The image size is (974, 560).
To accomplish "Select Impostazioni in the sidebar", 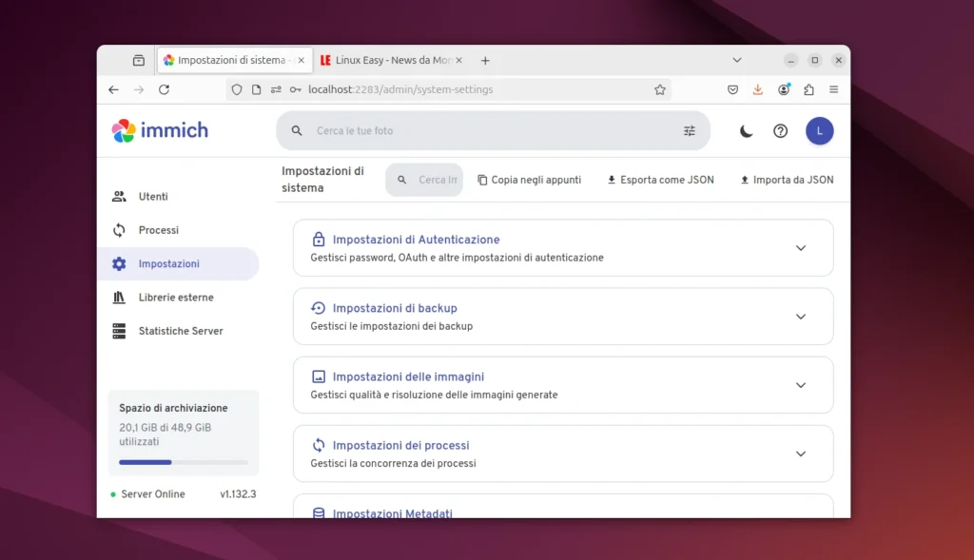I will (179, 264).
